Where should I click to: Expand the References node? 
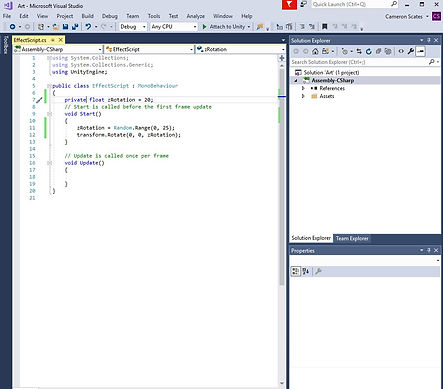tap(303, 88)
